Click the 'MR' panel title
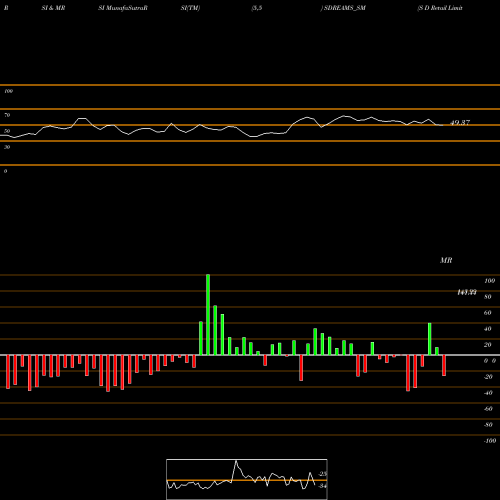The width and height of the screenshot is (500, 500). tap(446, 260)
